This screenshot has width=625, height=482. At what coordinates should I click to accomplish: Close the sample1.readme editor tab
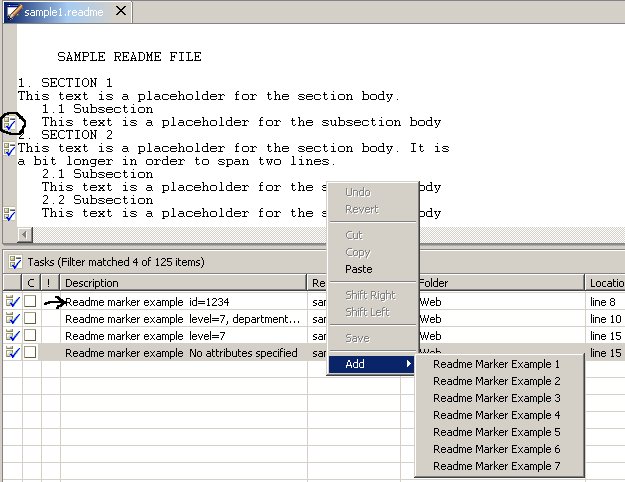coord(120,11)
